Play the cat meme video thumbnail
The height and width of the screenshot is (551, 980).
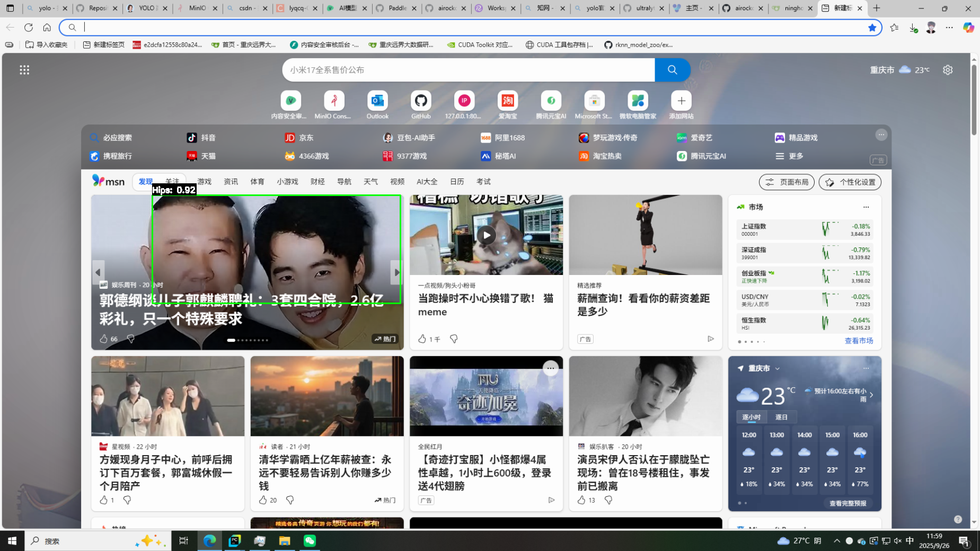pos(486,235)
